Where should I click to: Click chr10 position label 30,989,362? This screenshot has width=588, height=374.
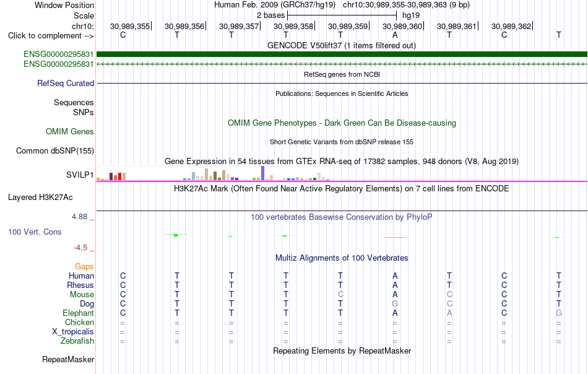(x=511, y=26)
